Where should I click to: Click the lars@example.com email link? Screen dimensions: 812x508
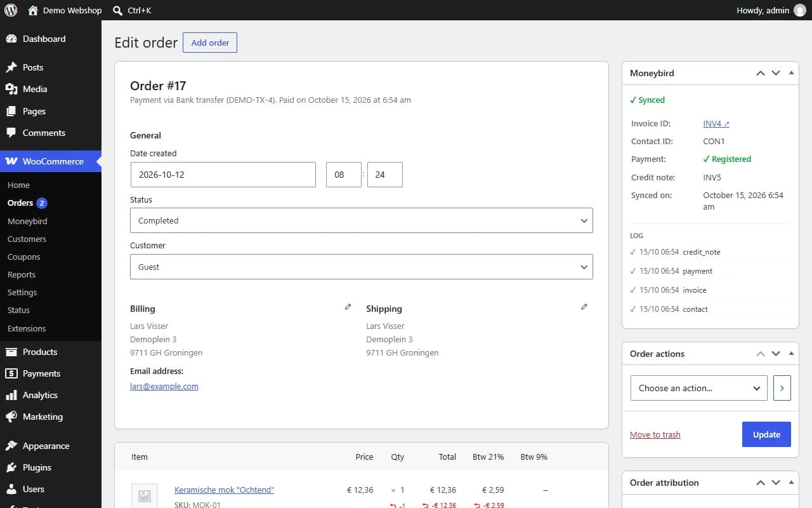[x=164, y=386]
